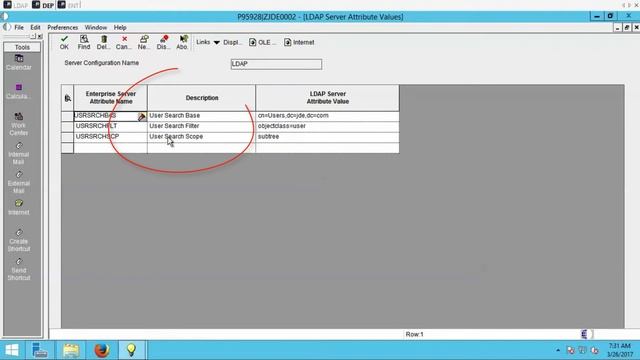The height and width of the screenshot is (360, 640).
Task: Expand the Links dropdown arrow
Action: pos(216,42)
